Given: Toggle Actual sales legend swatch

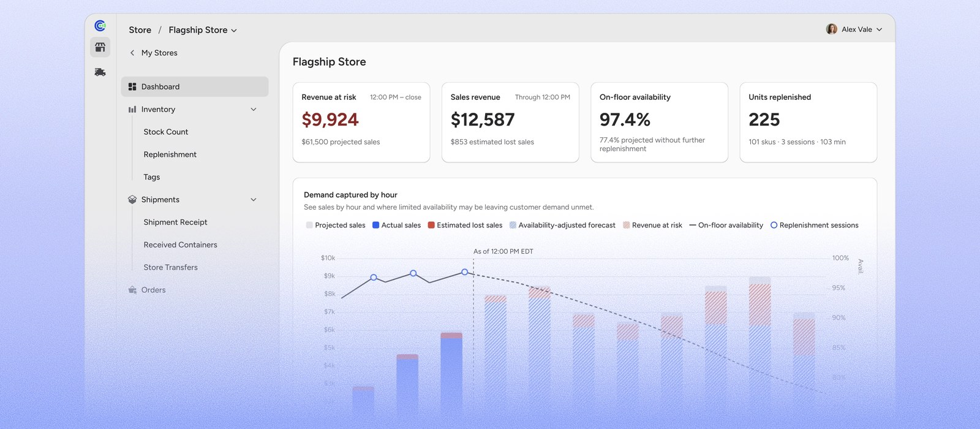Looking at the screenshot, I should (x=375, y=226).
